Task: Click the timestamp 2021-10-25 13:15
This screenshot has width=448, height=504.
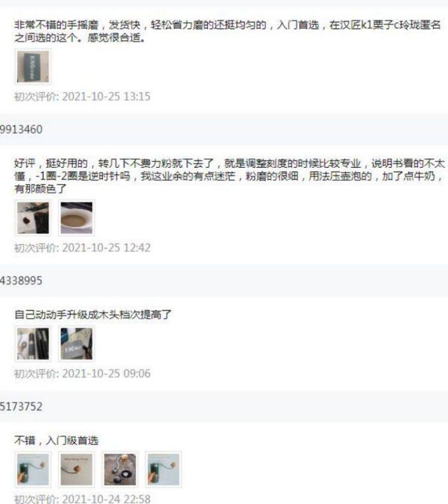Action: 106,96
